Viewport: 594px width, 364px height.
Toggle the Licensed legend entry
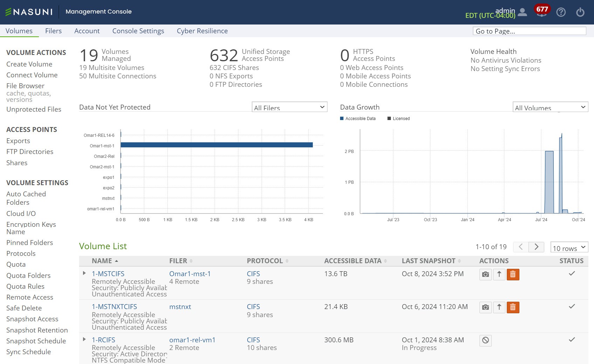point(399,119)
